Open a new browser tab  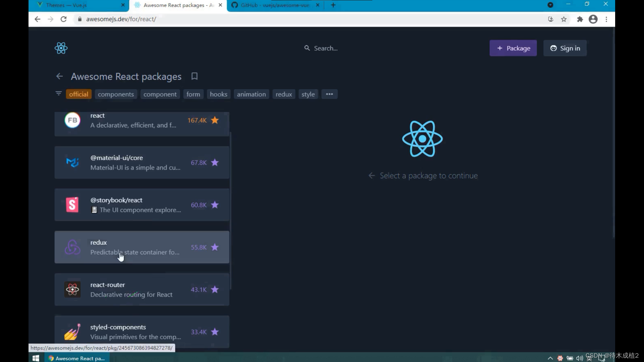click(x=333, y=5)
